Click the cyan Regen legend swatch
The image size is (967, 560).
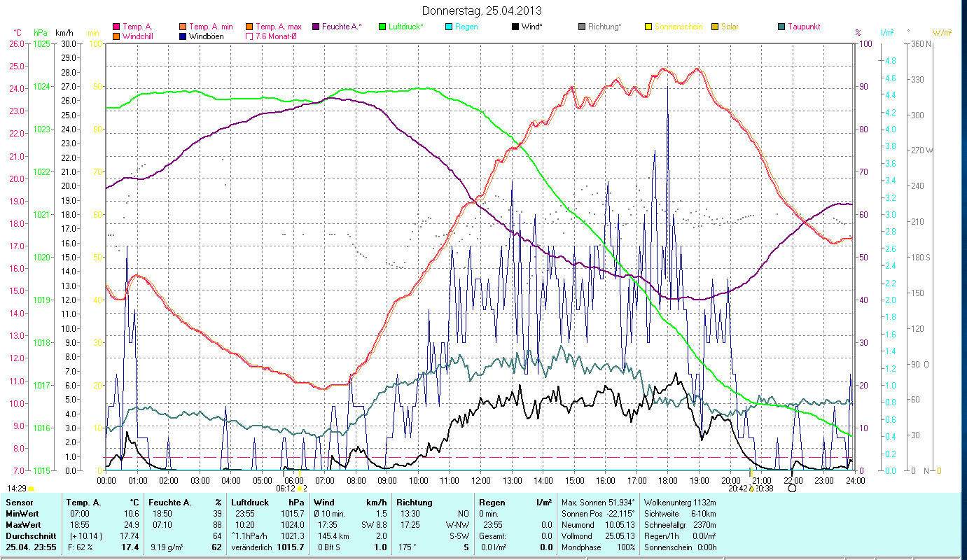click(448, 27)
